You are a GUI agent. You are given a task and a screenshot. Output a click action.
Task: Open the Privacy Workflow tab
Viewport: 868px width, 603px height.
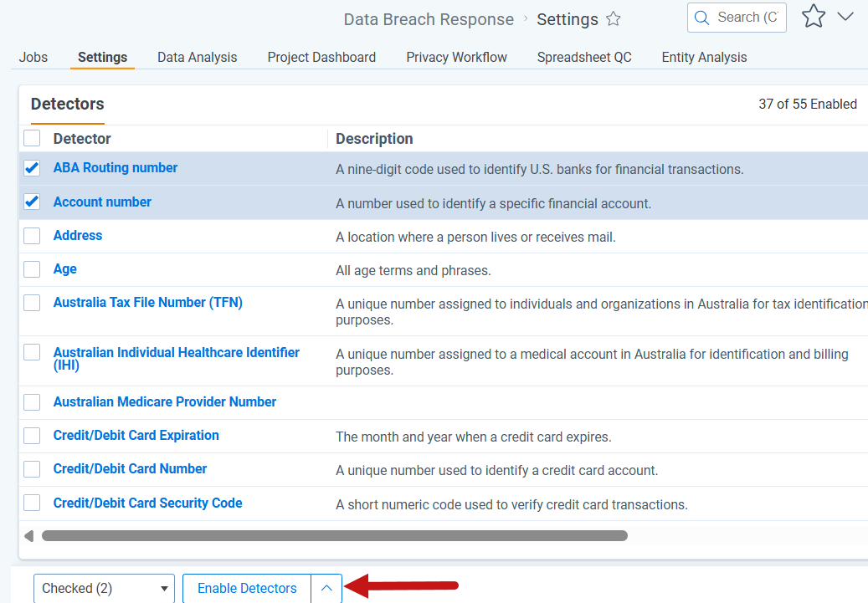pos(456,57)
